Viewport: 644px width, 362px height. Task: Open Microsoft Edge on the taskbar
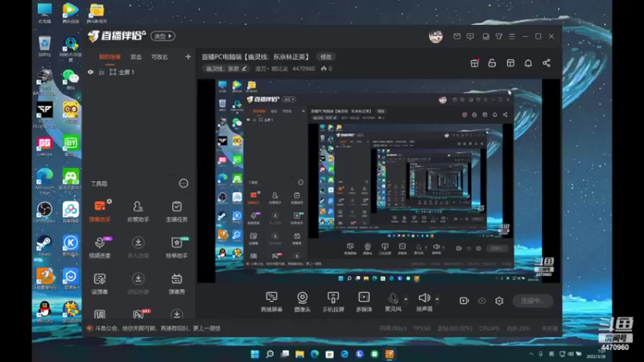pos(315,354)
